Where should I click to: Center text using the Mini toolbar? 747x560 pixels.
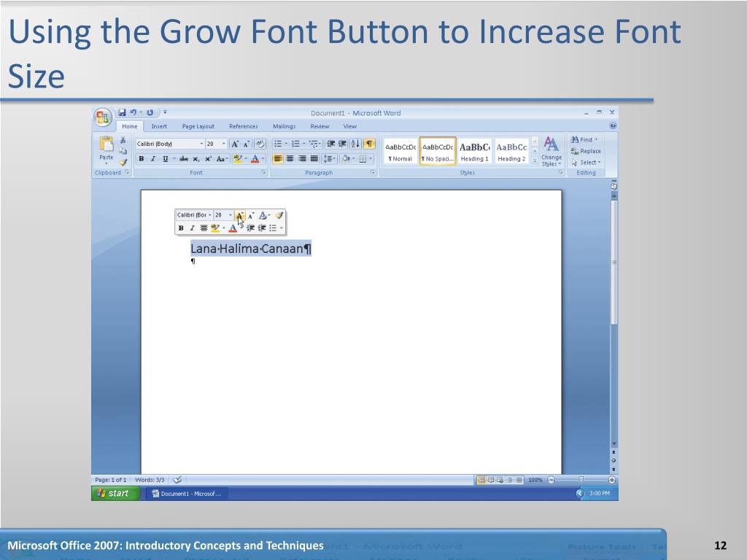[204, 228]
